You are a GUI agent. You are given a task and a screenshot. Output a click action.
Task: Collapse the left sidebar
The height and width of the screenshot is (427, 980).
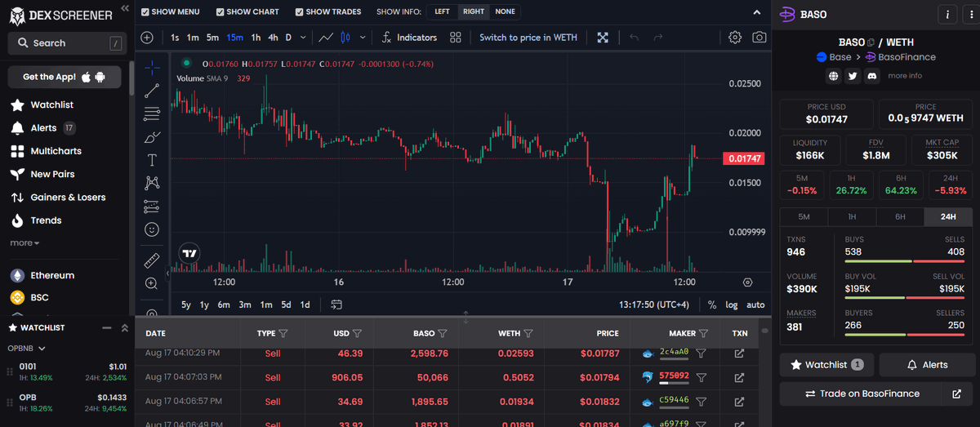124,8
